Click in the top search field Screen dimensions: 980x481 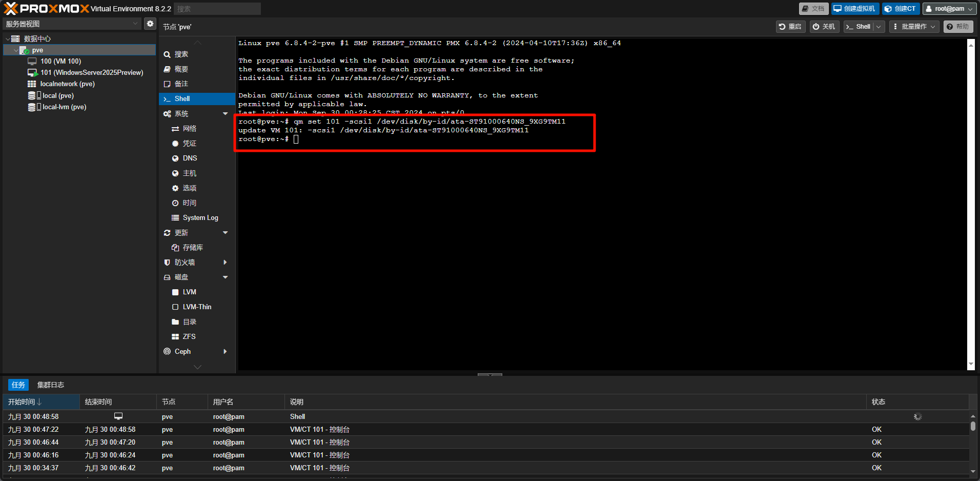coord(217,9)
